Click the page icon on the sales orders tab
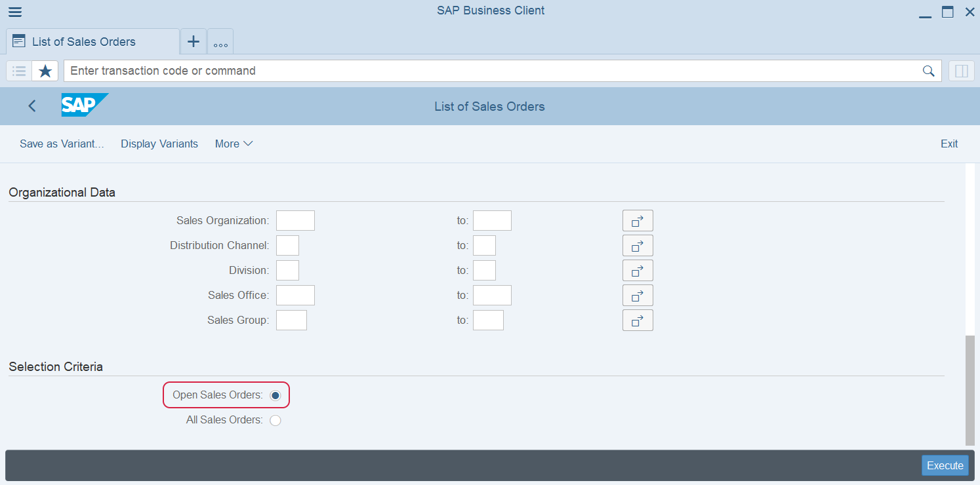This screenshot has width=980, height=485. (x=19, y=41)
